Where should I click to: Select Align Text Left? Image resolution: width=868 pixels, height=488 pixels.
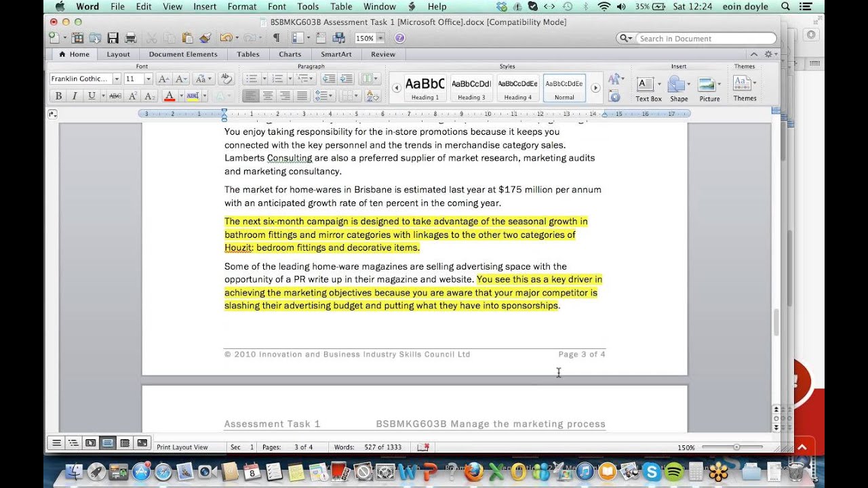coord(251,96)
